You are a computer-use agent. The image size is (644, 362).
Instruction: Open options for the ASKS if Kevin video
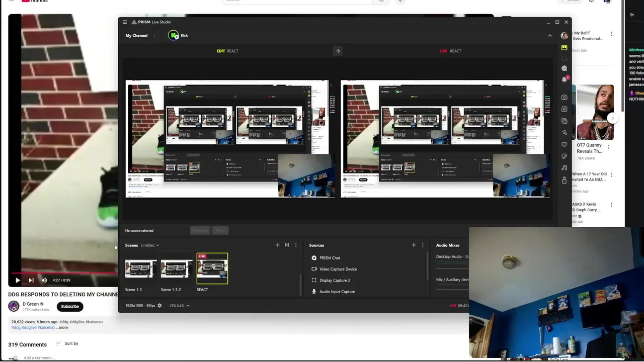pyautogui.click(x=611, y=205)
